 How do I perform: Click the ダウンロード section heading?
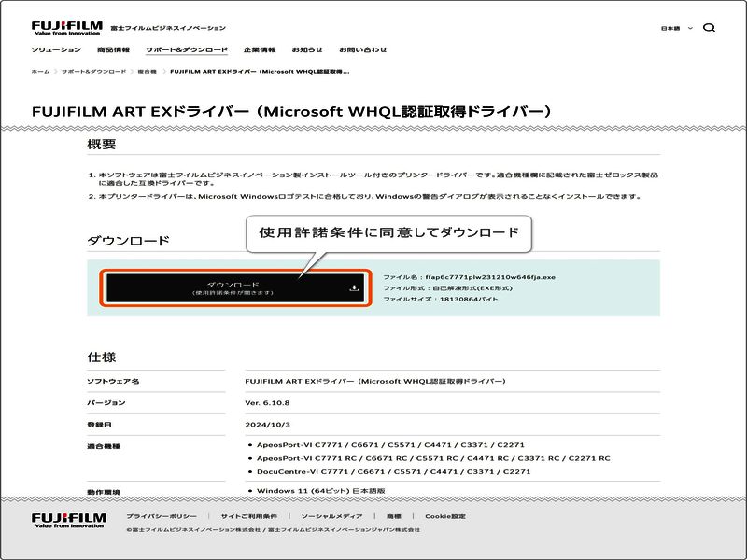pyautogui.click(x=128, y=241)
